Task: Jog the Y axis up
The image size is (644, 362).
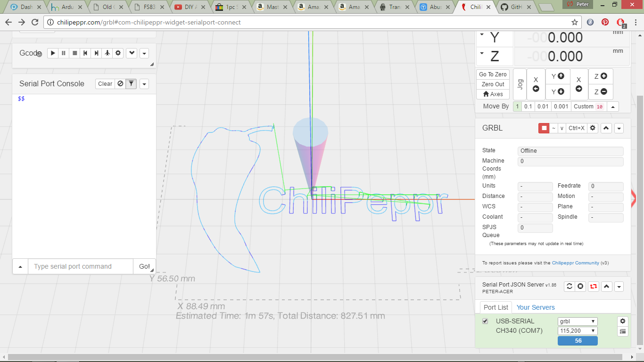Action: pyautogui.click(x=558, y=76)
